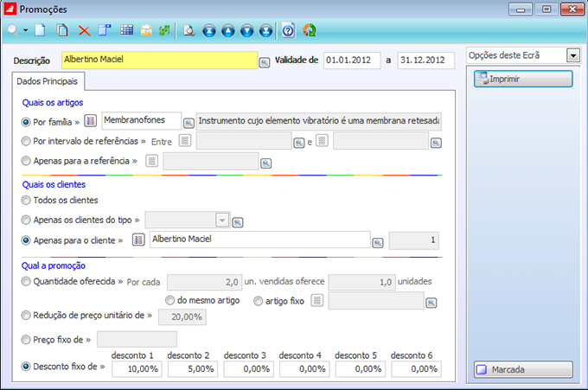
Task: Switch to Dados Principais tab
Action: click(x=48, y=81)
